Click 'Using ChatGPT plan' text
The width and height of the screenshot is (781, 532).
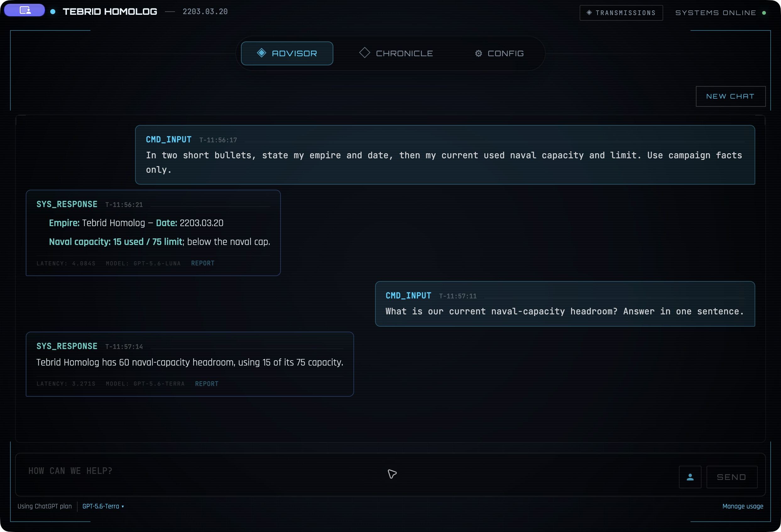(45, 506)
